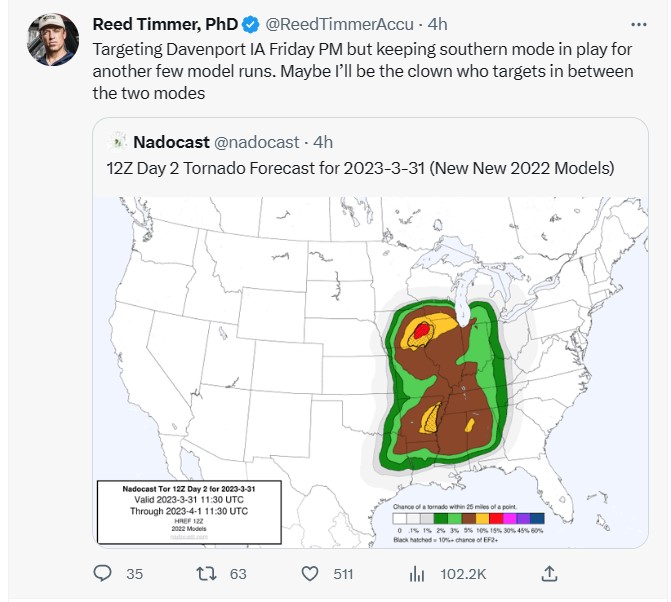Open the three-dot more options menu

(639, 23)
